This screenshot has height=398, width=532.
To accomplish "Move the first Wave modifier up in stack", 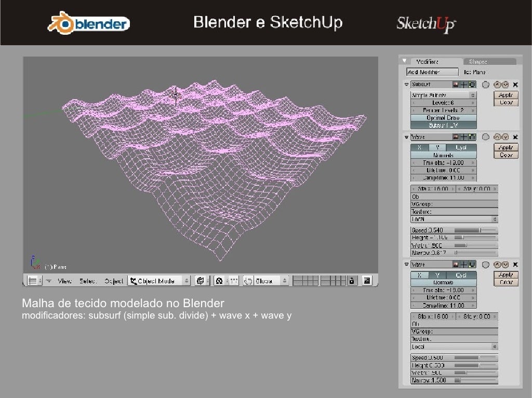I will point(497,137).
